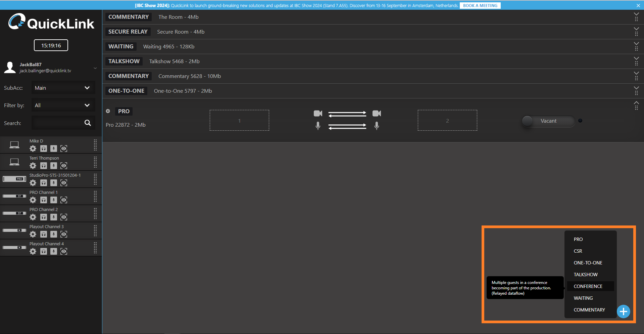Click headphones icon for Playout Channel 4
Viewport: 644px width, 334px height.
click(44, 251)
